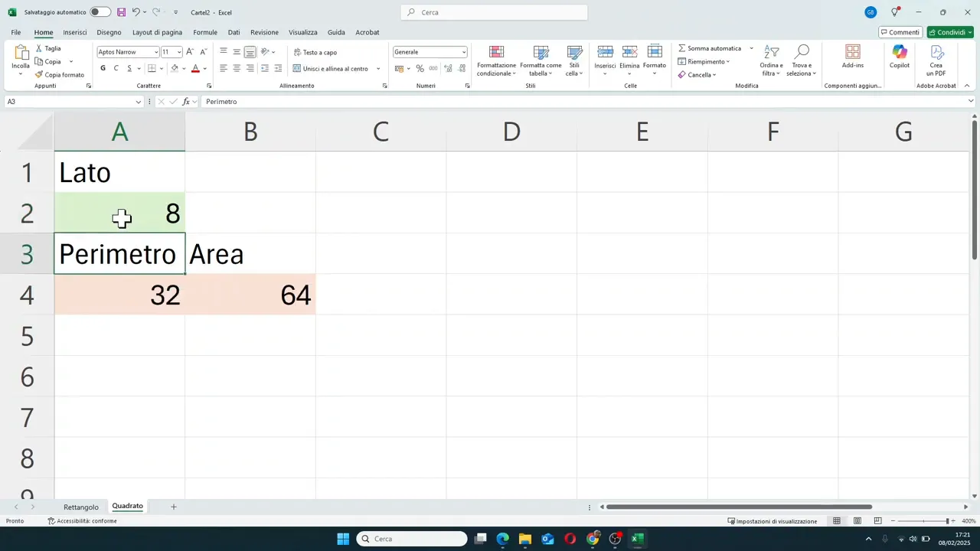The width and height of the screenshot is (980, 551).
Task: Open Formattazione condizionale menu
Action: pyautogui.click(x=496, y=60)
